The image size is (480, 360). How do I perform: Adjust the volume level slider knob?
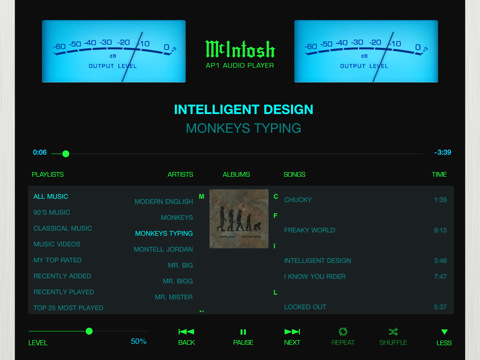tap(89, 331)
